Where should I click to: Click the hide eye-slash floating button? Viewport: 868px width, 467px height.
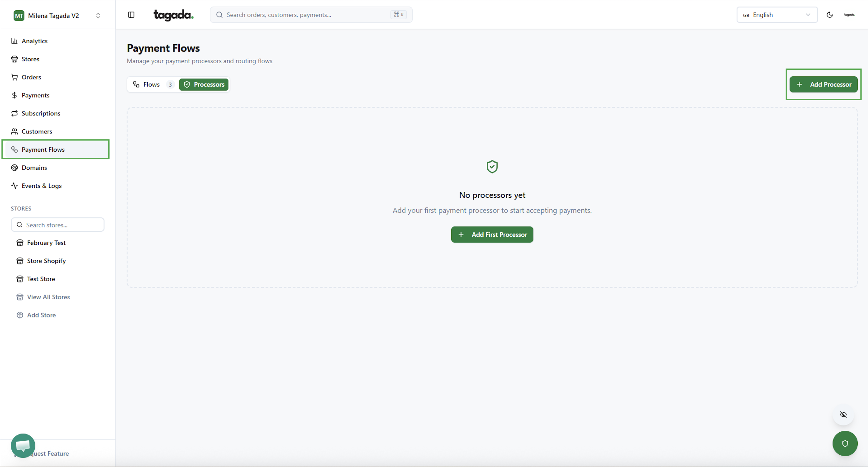(x=843, y=414)
